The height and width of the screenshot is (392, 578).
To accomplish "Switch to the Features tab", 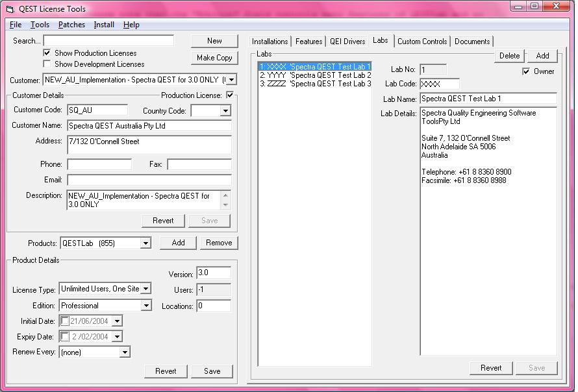I will point(308,42).
